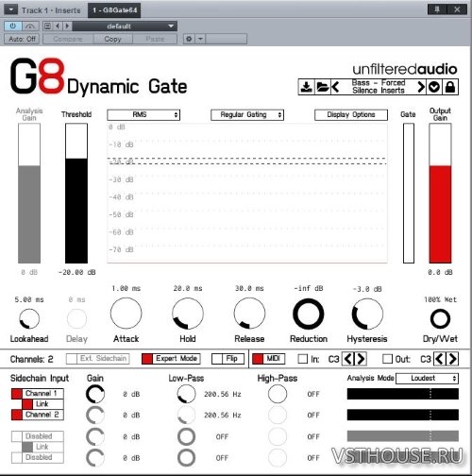This screenshot has height=476, width=472.
Task: Open the RMS detection dropdown
Action: pyautogui.click(x=143, y=115)
